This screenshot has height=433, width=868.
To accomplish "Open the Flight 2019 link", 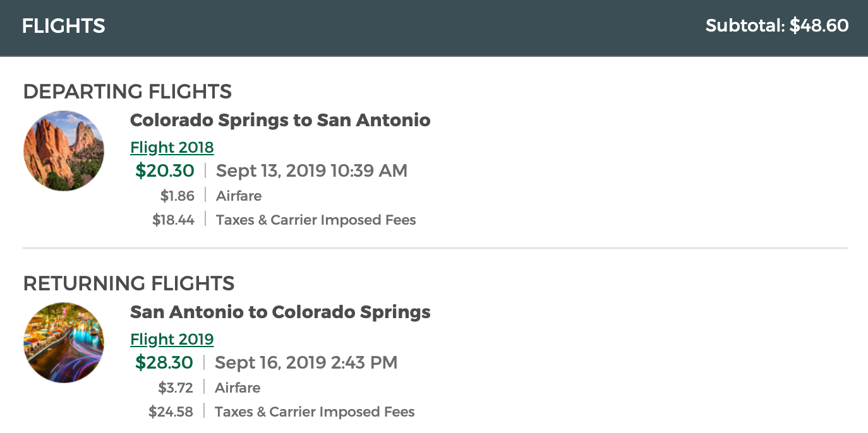I will tap(172, 340).
